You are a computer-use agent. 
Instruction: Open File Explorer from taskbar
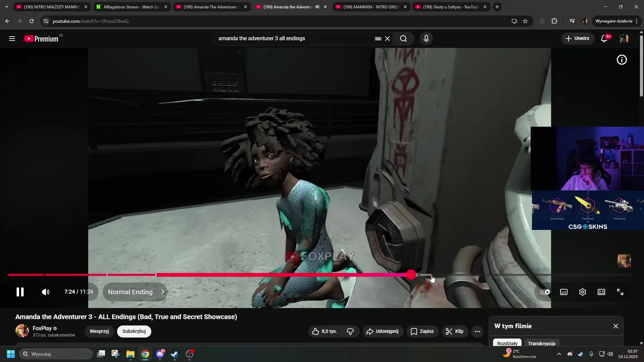pos(130,354)
